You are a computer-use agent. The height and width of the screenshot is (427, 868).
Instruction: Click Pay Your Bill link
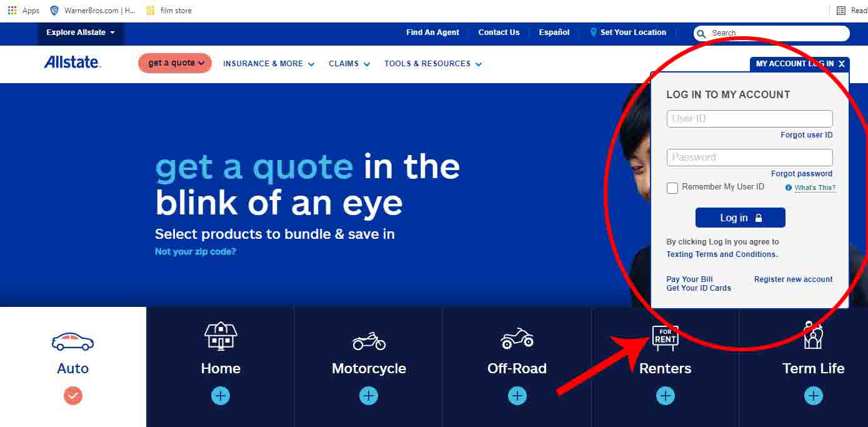(x=689, y=279)
